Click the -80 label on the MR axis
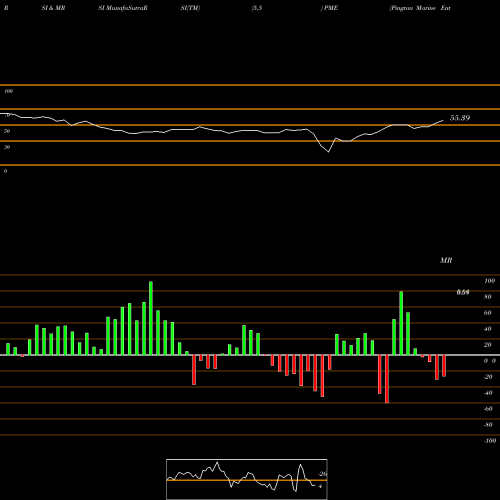Screen dimensions: 500x500 pyautogui.click(x=488, y=425)
